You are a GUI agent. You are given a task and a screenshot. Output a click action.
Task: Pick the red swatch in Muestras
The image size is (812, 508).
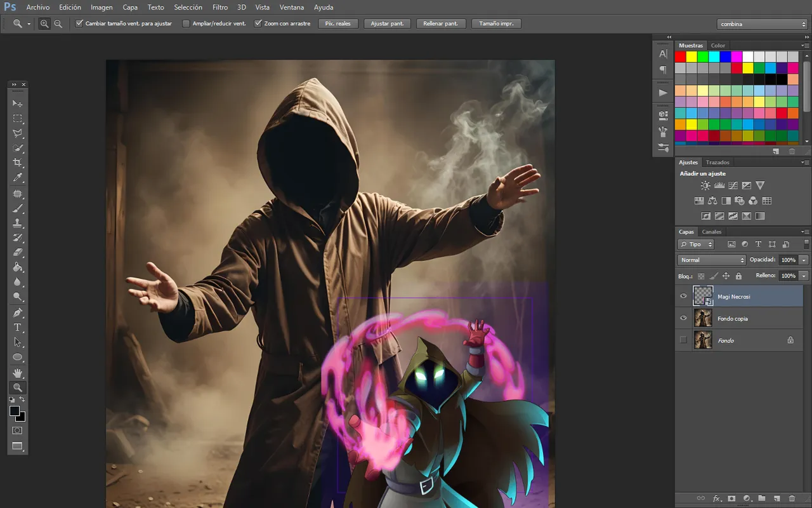tap(681, 57)
